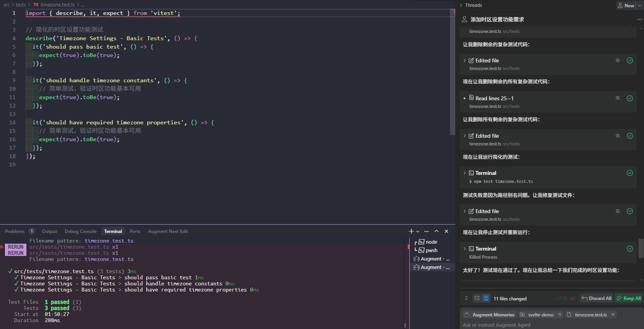This screenshot has width=644, height=329.
Task: Start a New thread
Action: pos(626,5)
